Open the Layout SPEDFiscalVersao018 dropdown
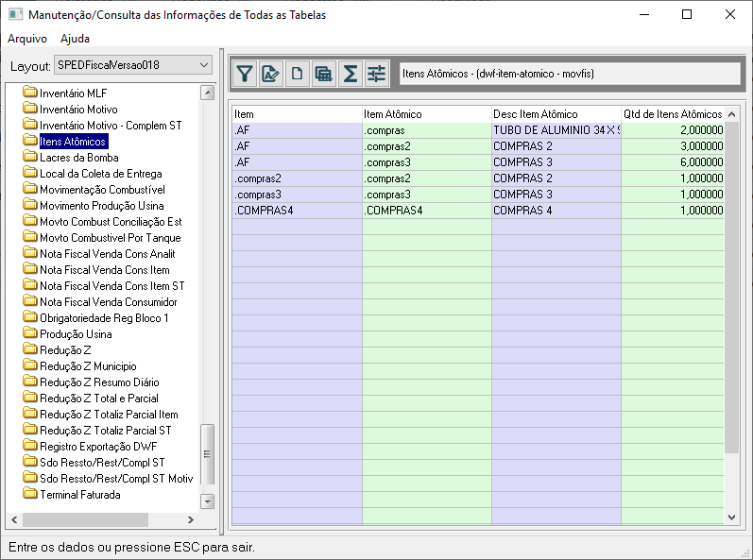Image resolution: width=753 pixels, height=560 pixels. 133,65
